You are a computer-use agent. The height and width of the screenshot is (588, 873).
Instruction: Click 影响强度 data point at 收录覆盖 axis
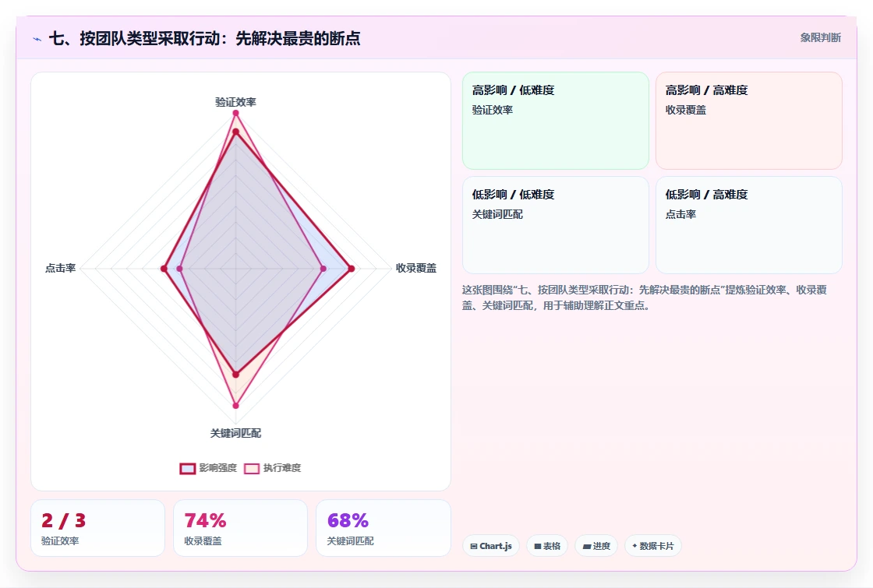click(352, 269)
